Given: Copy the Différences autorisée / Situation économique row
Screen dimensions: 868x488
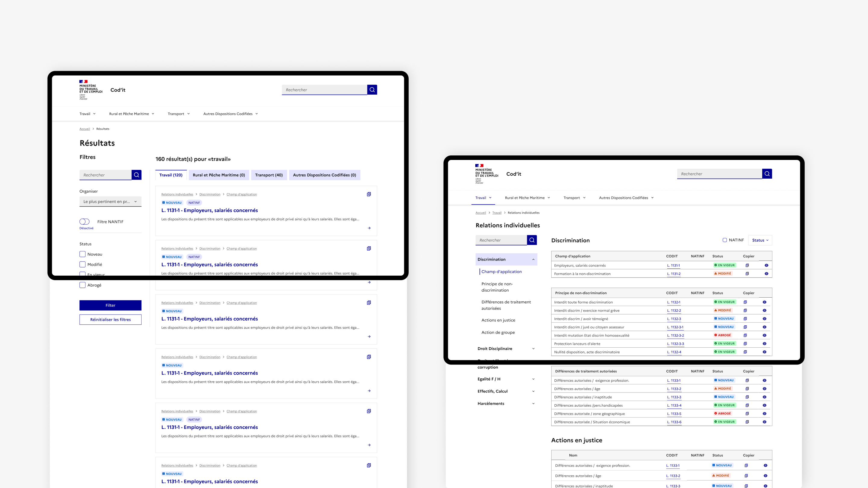Looking at the screenshot, I should click(x=747, y=422).
